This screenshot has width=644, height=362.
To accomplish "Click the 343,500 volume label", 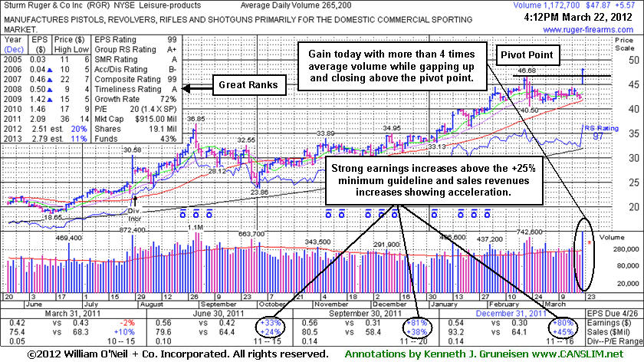I will [x=318, y=242].
